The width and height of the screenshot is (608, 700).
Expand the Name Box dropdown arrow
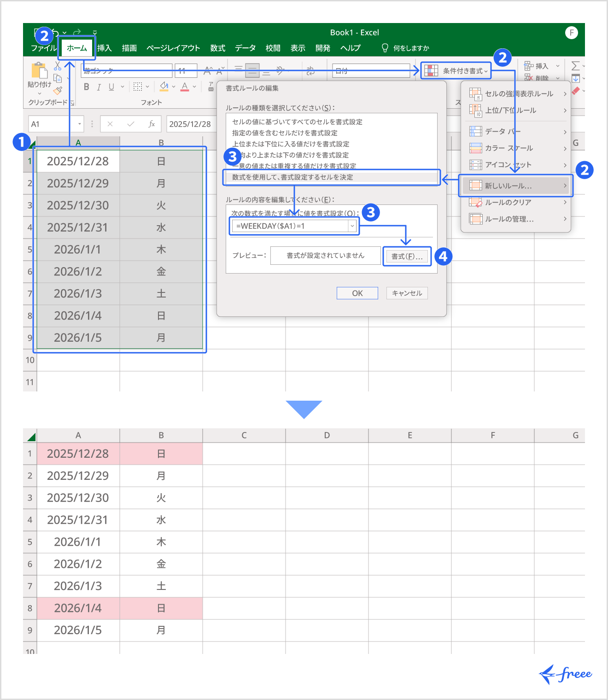tap(79, 124)
